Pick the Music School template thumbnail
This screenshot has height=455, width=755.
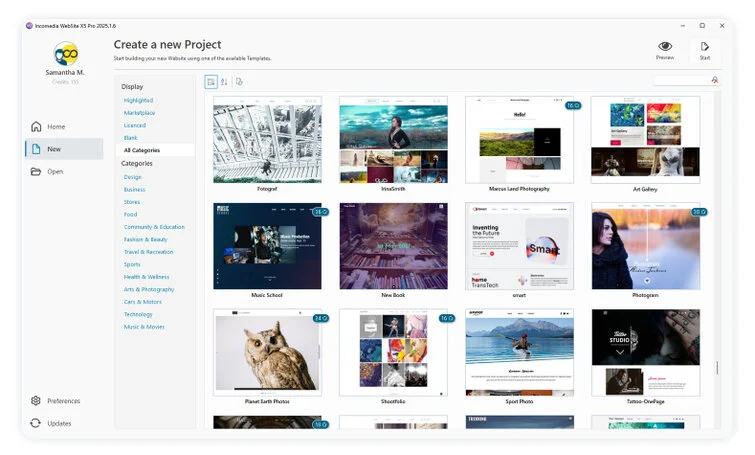point(268,245)
